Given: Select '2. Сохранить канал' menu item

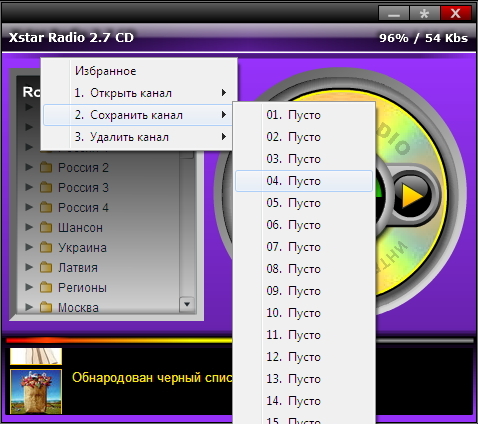Looking at the screenshot, I should (x=138, y=115).
